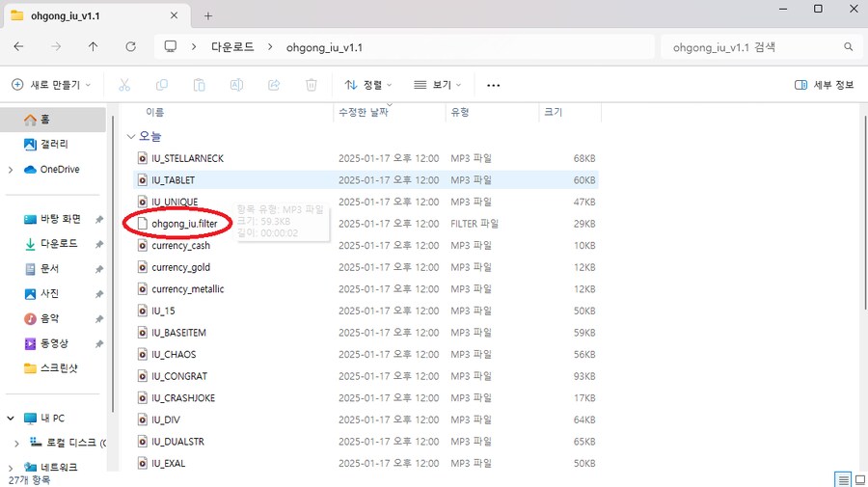Click the Paste clipboard icon
Image resolution: width=868 pixels, height=487 pixels.
click(200, 85)
